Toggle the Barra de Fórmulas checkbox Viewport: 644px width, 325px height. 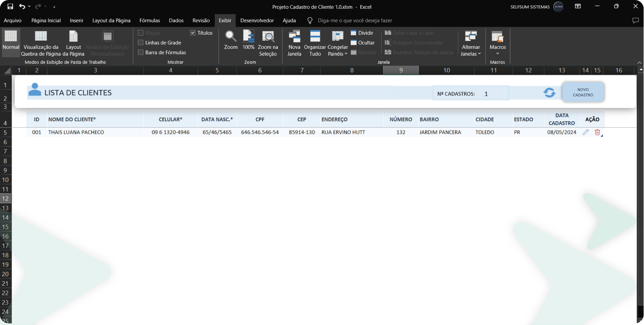pyautogui.click(x=141, y=52)
